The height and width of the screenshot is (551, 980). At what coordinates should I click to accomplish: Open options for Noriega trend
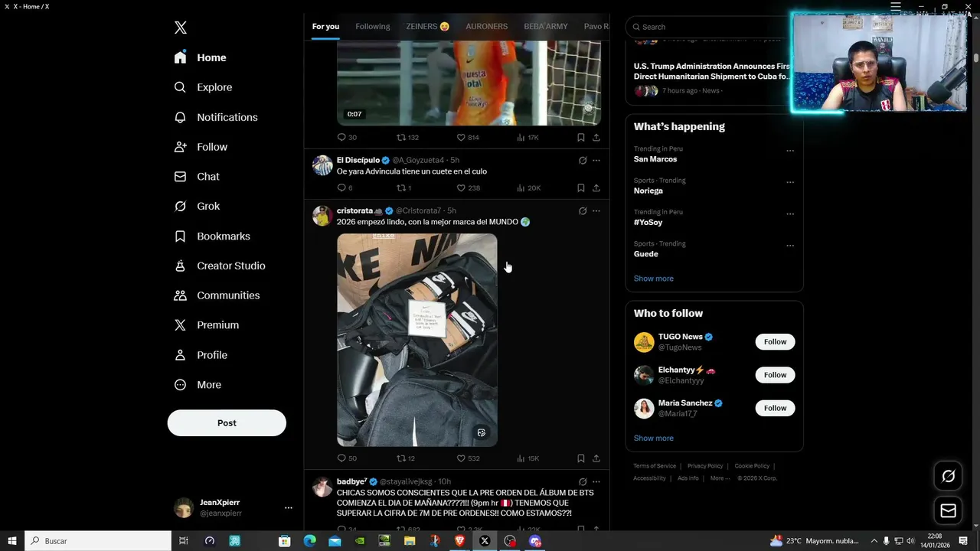point(790,183)
